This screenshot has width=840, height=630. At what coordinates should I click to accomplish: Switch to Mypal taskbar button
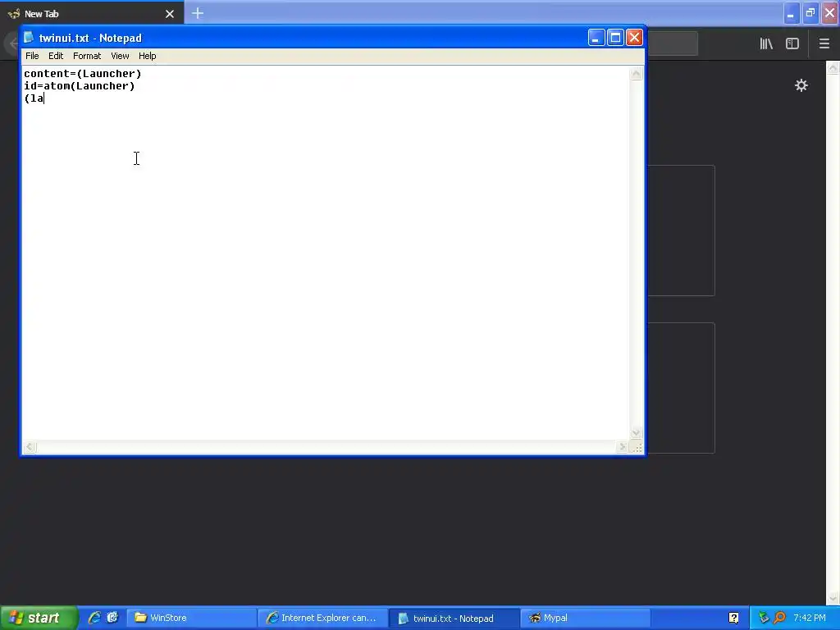tap(585, 618)
